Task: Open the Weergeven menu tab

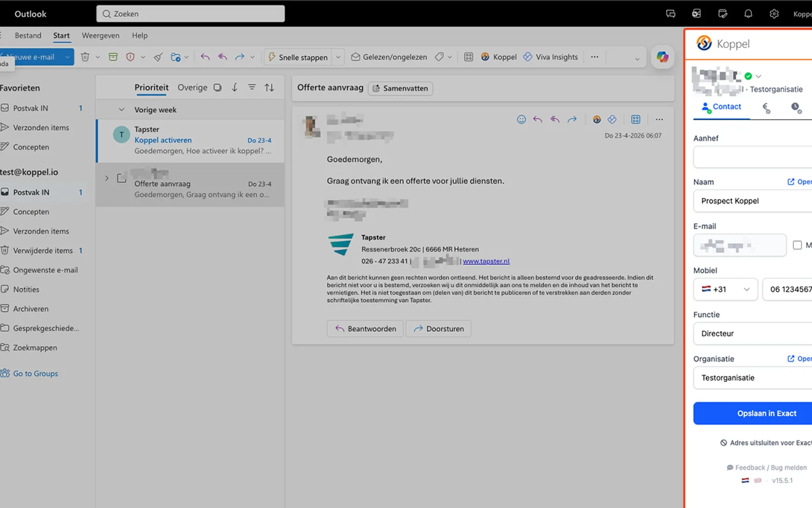Action: [100, 36]
